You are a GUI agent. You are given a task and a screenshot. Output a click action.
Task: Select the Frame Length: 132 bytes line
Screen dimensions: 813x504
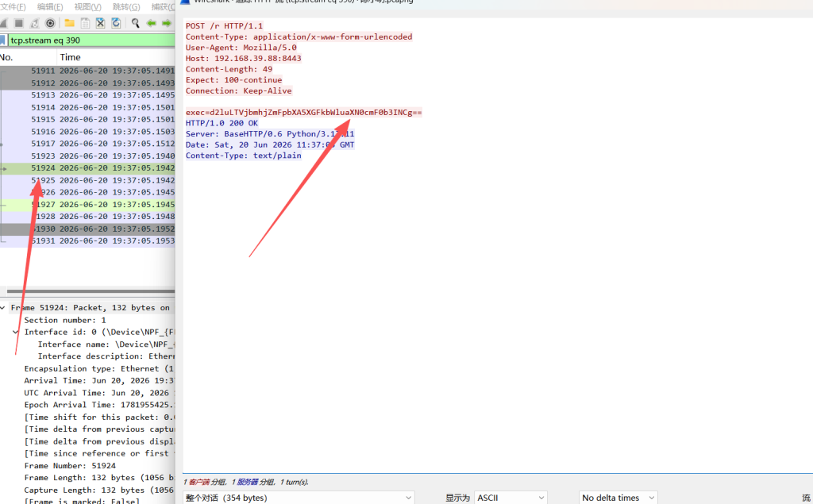(99, 478)
